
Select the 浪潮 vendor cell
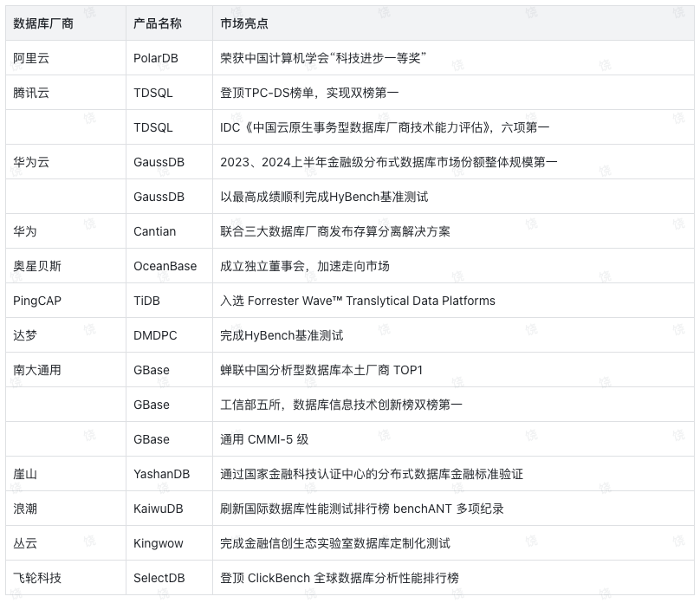(66, 509)
